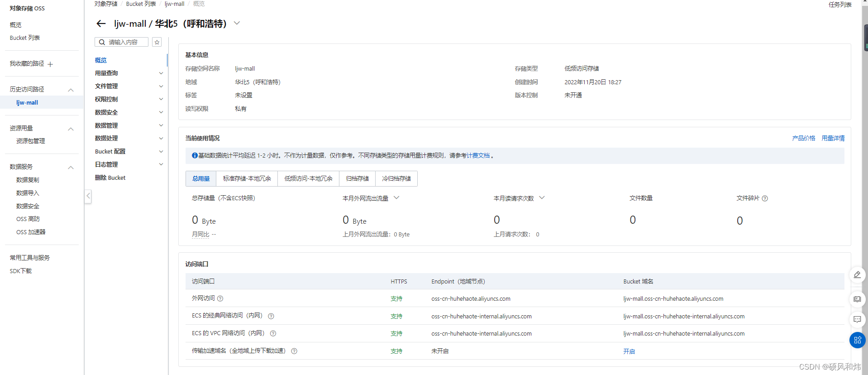Open 概览 in bucket sidebar menu
This screenshot has height=375, width=868.
tap(100, 60)
